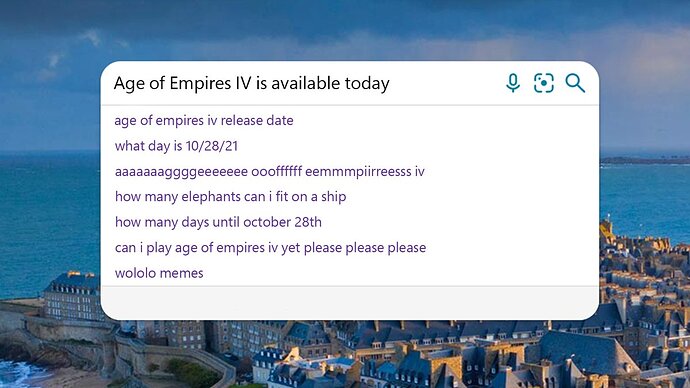Click the microphone voice search icon
690x388 pixels.
[513, 83]
